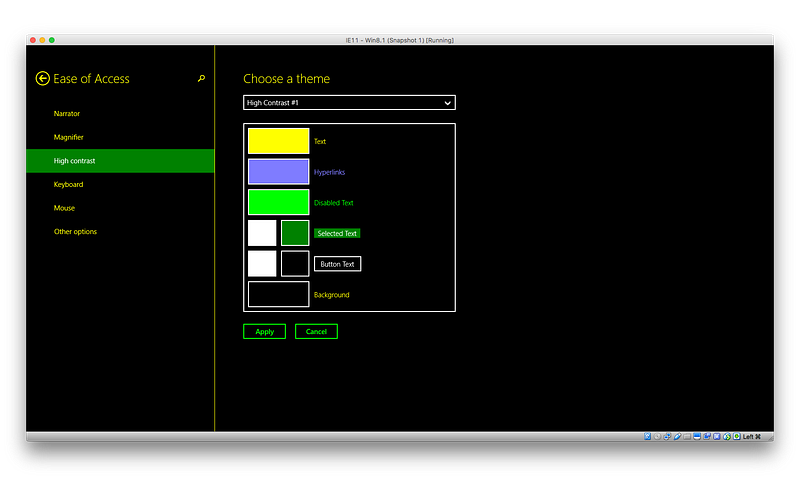The height and width of the screenshot is (479, 800).
Task: Open Keyboard settings section
Action: (x=68, y=185)
